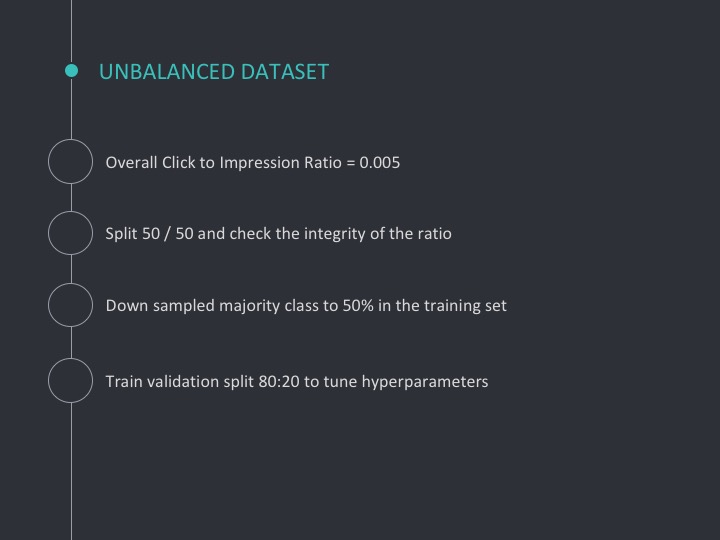Viewport: 720px width, 540px height.
Task: Select the connector line between the second and third circles
Action: [x=71, y=269]
